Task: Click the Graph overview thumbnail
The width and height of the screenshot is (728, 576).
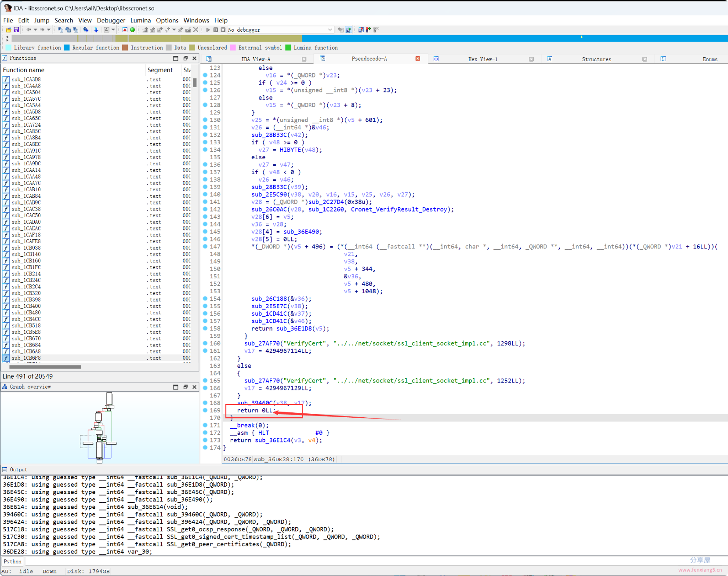Action: point(100,427)
